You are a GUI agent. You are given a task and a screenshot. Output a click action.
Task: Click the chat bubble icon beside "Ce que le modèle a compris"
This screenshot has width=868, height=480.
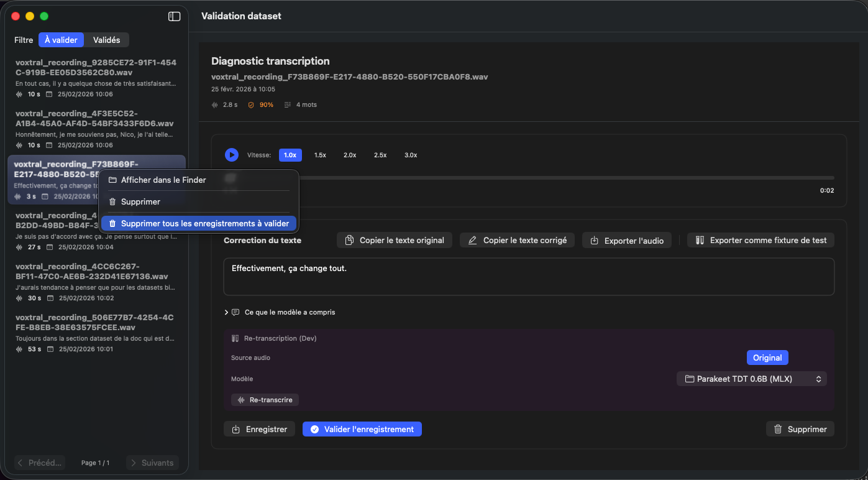tap(235, 312)
